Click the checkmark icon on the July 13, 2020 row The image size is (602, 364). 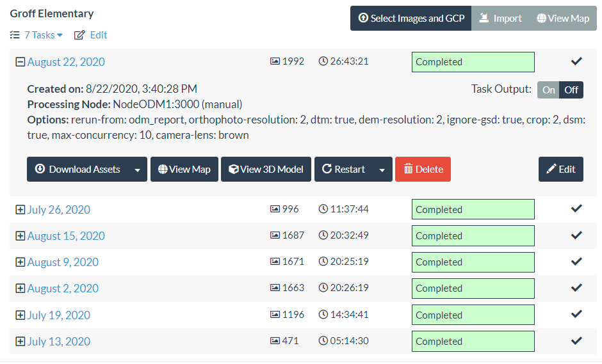point(576,340)
